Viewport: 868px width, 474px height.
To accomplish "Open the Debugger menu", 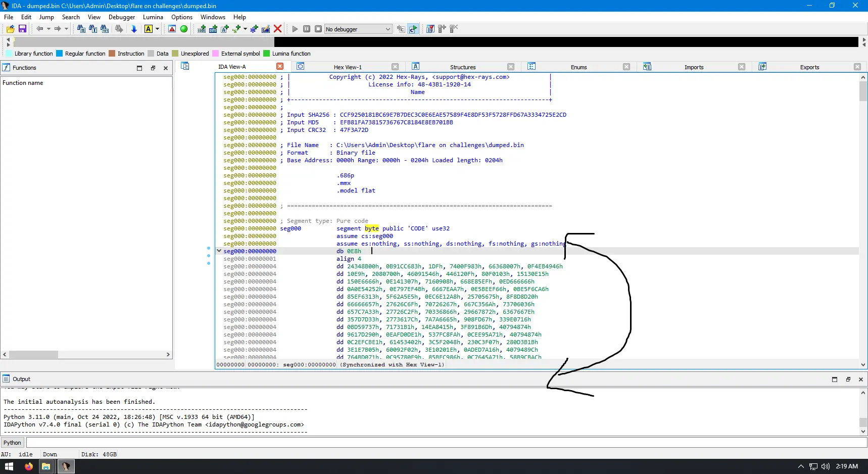I will pyautogui.click(x=122, y=17).
